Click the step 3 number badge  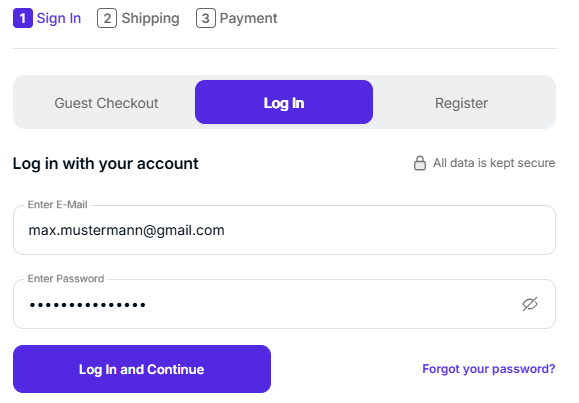point(206,18)
